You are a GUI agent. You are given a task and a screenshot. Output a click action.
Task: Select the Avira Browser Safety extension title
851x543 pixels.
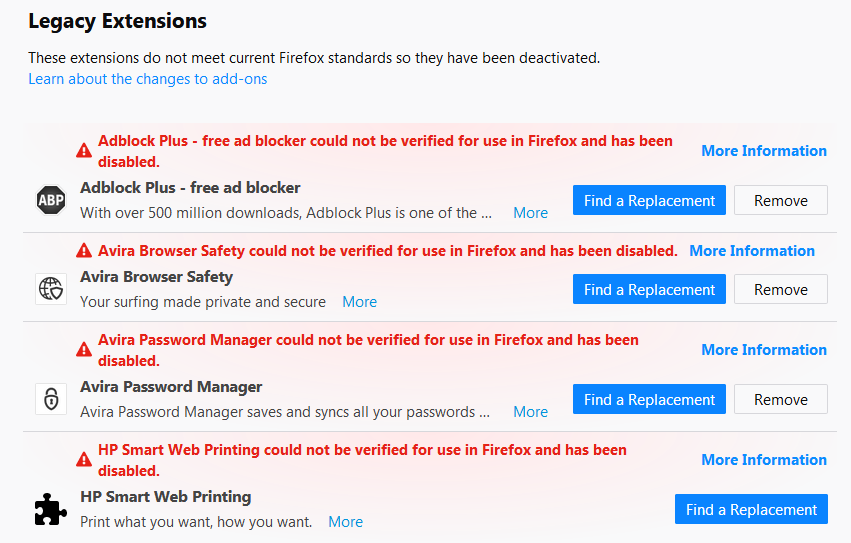click(156, 277)
